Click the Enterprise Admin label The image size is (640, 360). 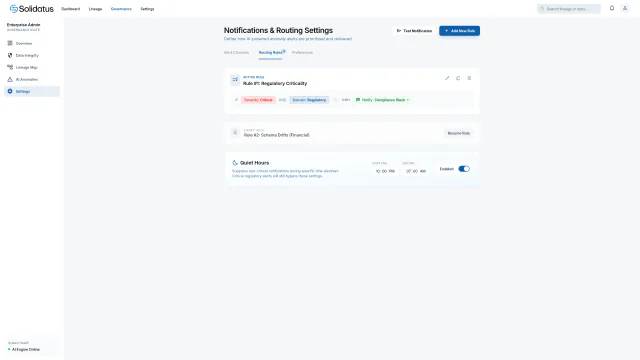(23, 24)
